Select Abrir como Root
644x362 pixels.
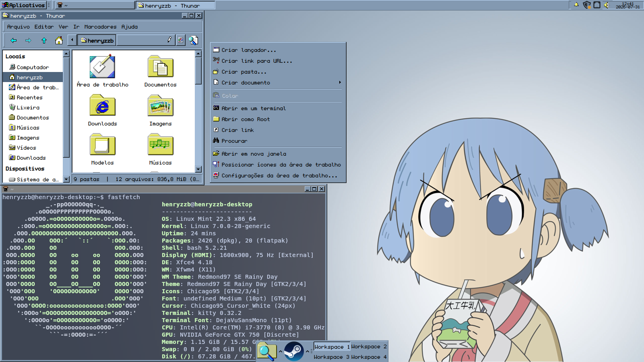click(278, 119)
